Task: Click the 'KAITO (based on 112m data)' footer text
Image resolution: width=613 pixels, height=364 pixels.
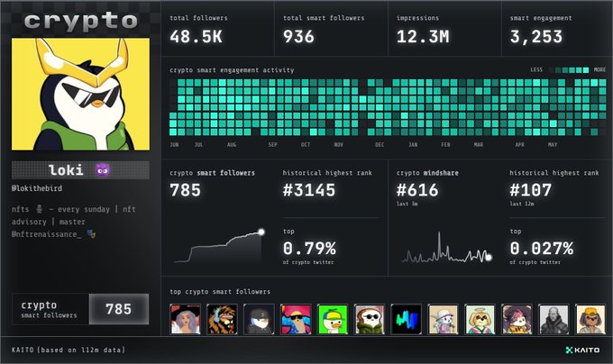Action: [x=69, y=350]
